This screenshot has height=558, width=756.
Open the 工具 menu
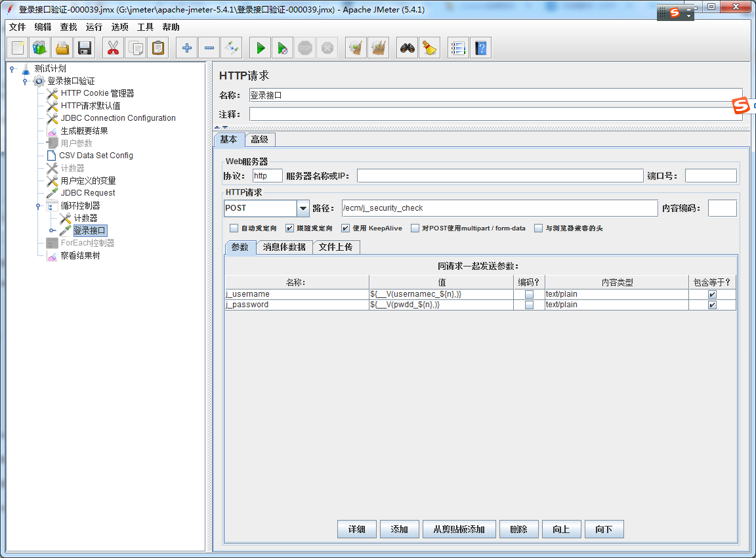coord(145,27)
